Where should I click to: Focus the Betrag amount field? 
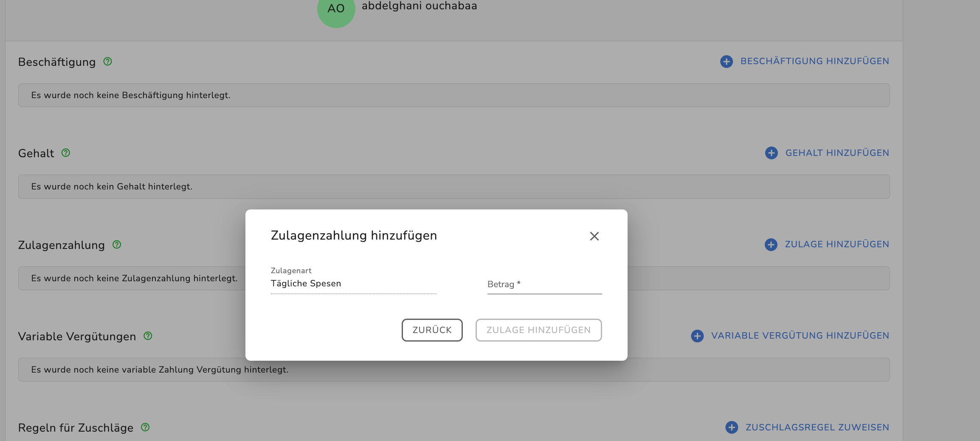[x=544, y=284]
